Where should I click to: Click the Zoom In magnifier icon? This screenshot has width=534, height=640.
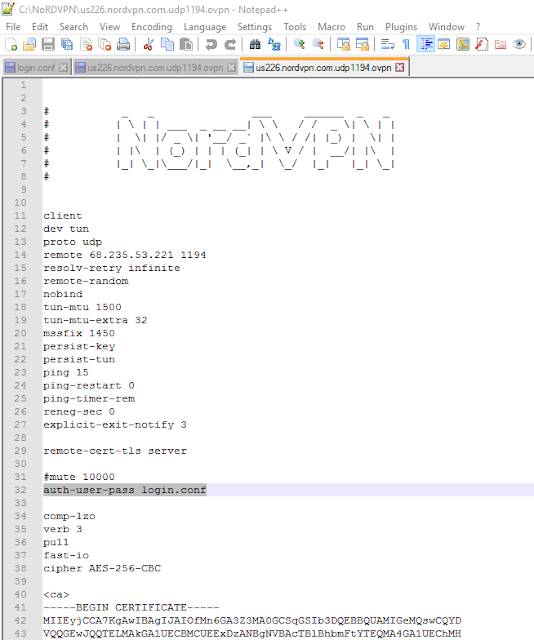point(299,44)
